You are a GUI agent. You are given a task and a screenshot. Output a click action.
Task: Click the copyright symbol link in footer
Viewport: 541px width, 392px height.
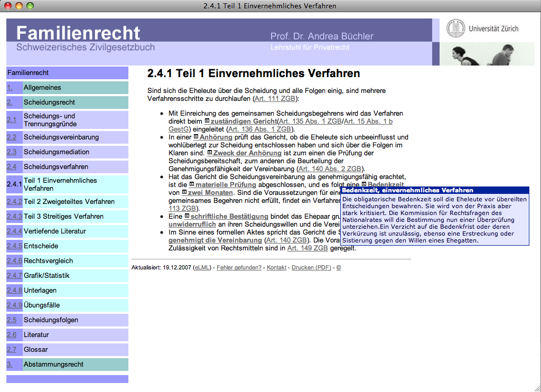point(339,267)
